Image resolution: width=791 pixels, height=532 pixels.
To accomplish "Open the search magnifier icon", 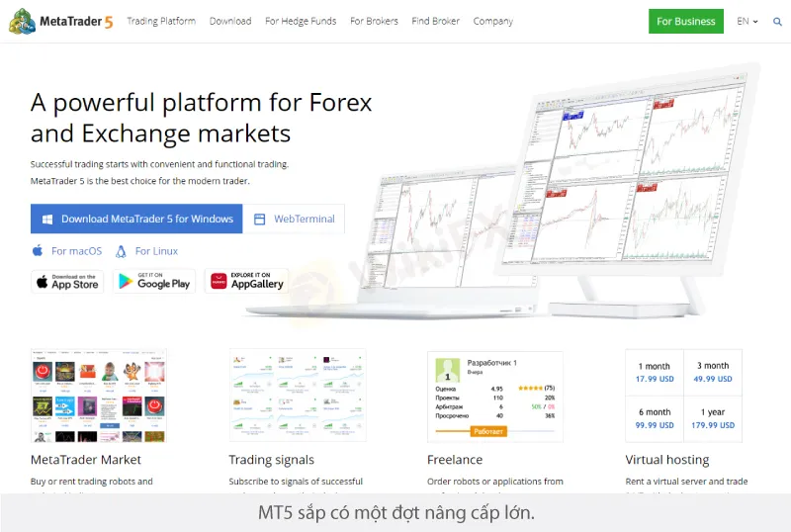I will tap(777, 22).
